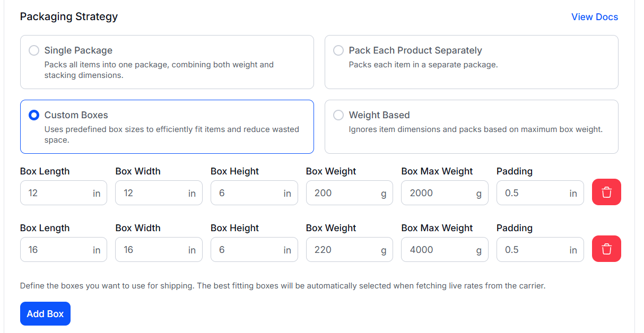
Task: Select the Box Max Weight field with 2000
Action: click(x=445, y=192)
